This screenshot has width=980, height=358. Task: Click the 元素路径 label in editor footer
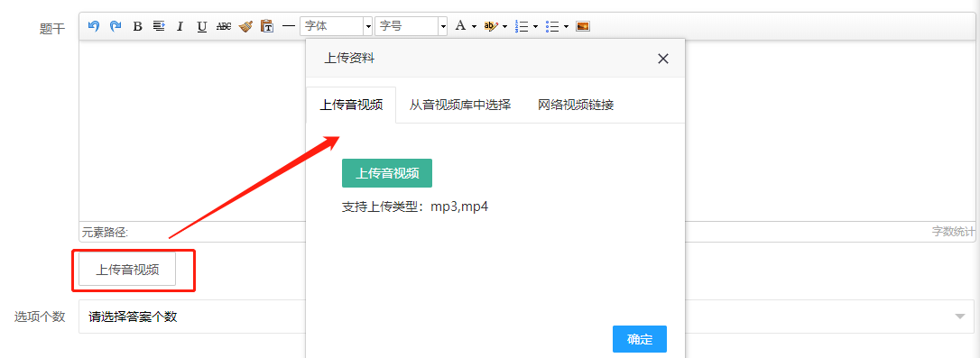pos(105,233)
